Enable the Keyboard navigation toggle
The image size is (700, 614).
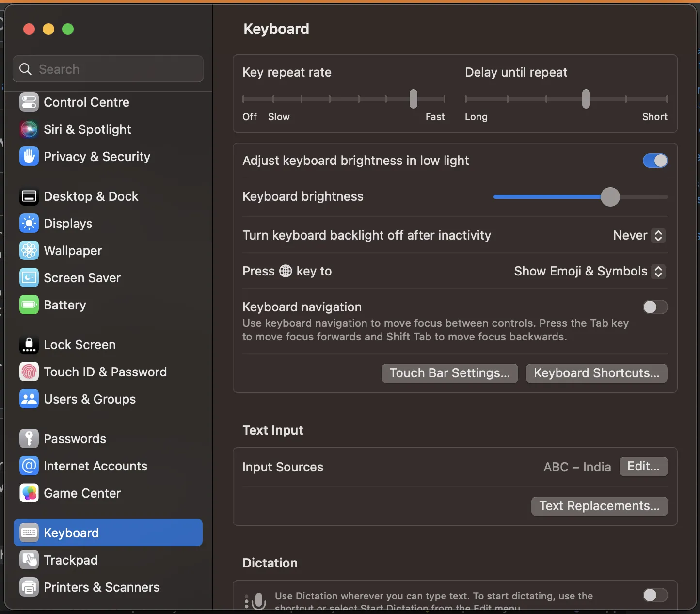point(655,307)
